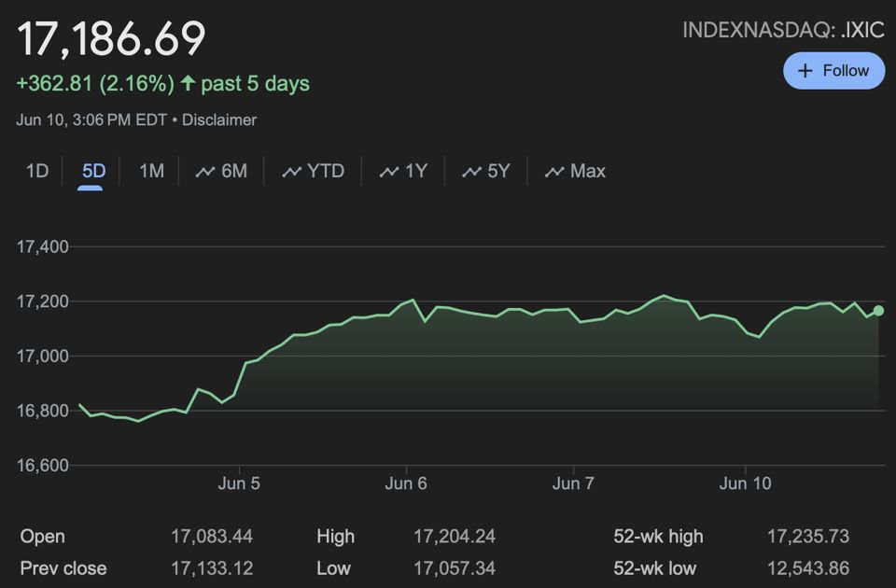Click the 5Y trend line icon
The width and height of the screenshot is (896, 588).
(472, 172)
